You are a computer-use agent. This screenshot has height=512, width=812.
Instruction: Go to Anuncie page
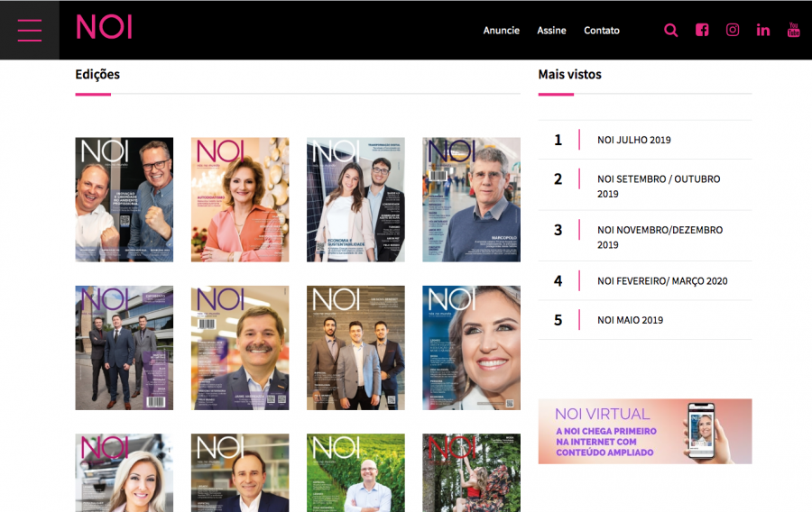pos(502,31)
